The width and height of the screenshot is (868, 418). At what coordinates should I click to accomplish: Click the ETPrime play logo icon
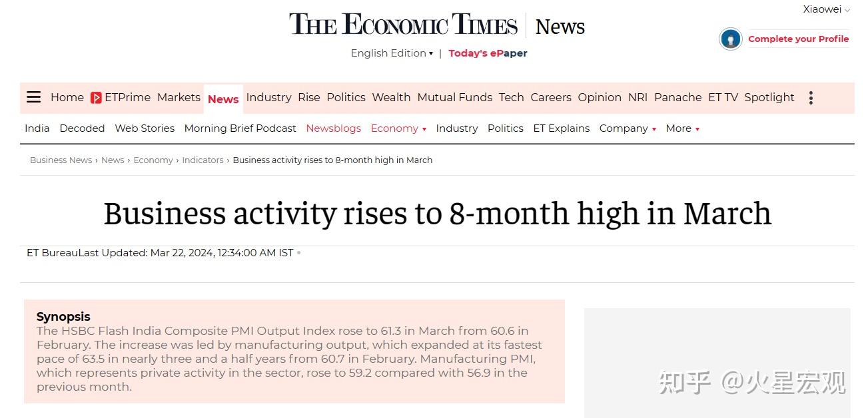(x=97, y=98)
